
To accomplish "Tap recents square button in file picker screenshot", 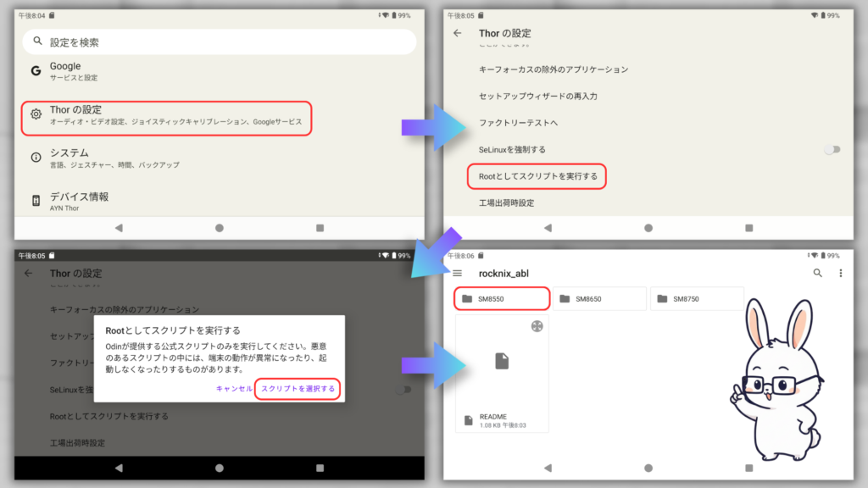I will pyautogui.click(x=748, y=468).
